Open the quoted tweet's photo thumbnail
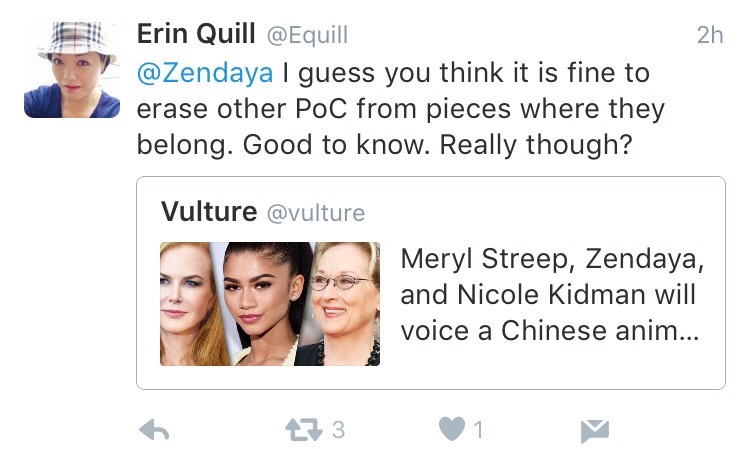Viewport: 750px width, 449px height. (x=270, y=303)
